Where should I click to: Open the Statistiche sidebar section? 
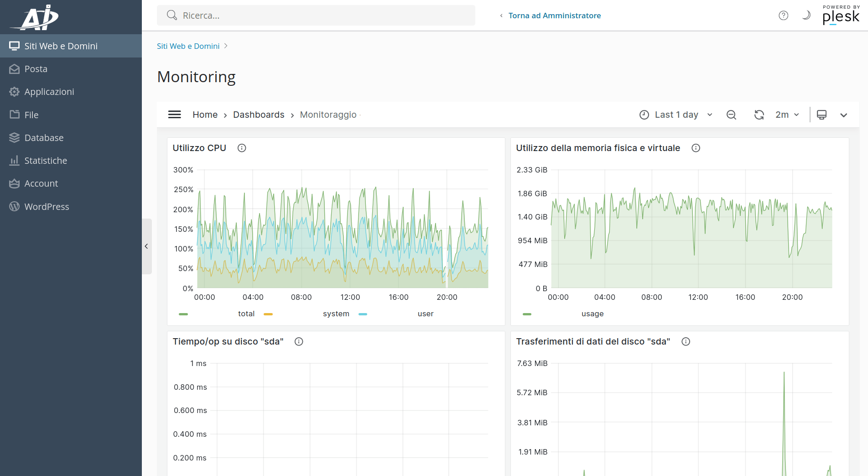71,161
